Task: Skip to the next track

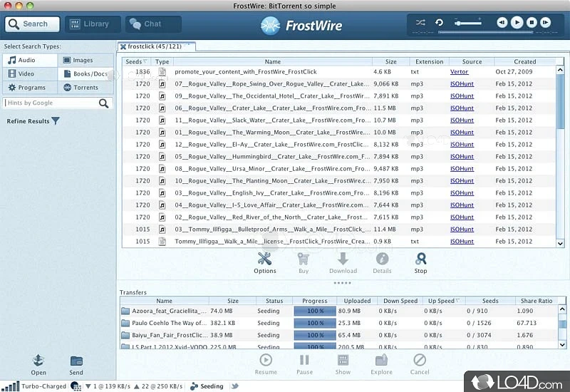Action: (x=546, y=23)
